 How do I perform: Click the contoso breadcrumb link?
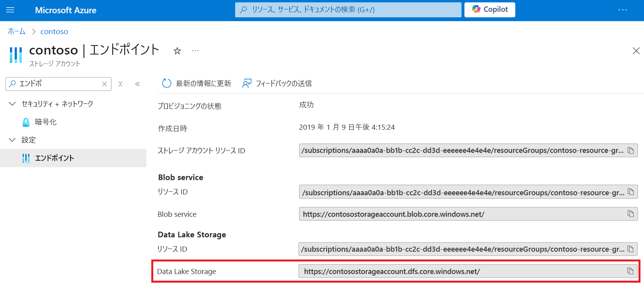54,31
